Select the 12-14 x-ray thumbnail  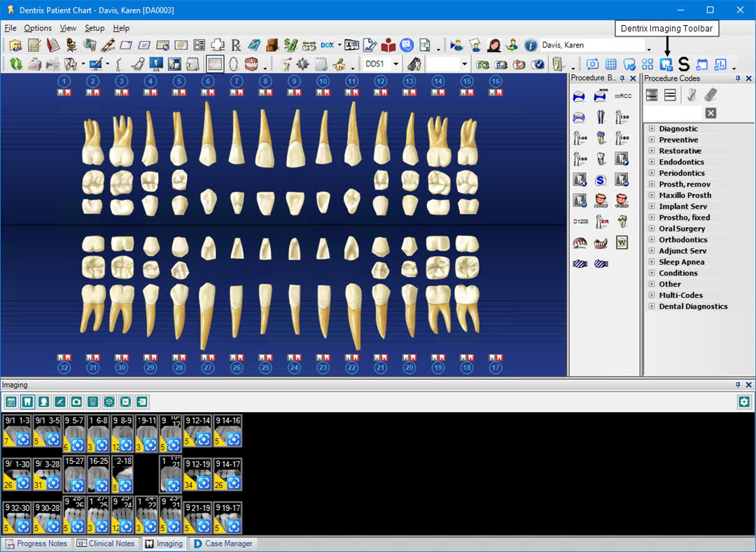(x=197, y=430)
